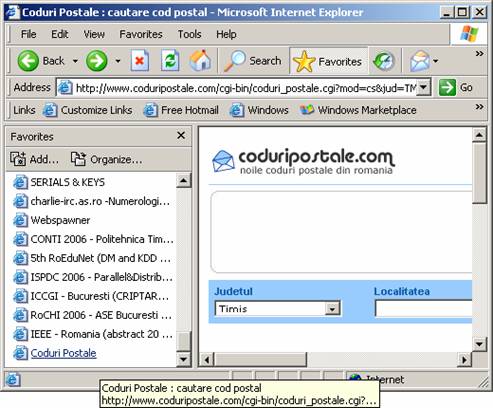The width and height of the screenshot is (493, 408).
Task: Click the Mail envelope toolbar icon
Action: coord(420,61)
